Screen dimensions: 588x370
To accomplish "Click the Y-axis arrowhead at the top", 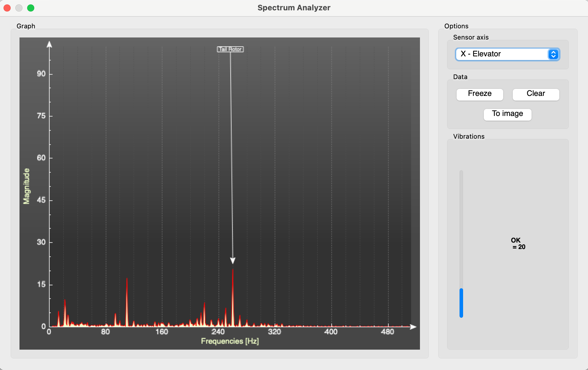I will [x=49, y=44].
